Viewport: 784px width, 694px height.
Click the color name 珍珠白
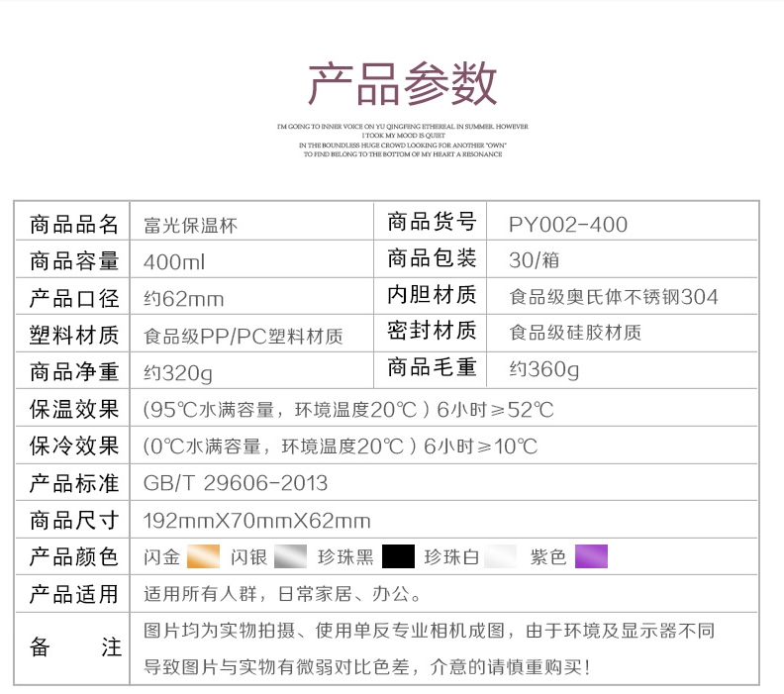(x=451, y=557)
